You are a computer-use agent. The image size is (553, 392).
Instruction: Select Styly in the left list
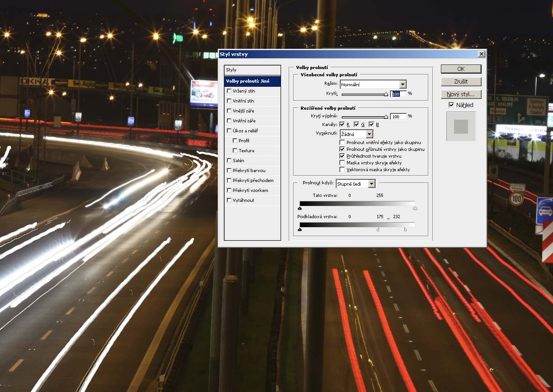pyautogui.click(x=252, y=70)
